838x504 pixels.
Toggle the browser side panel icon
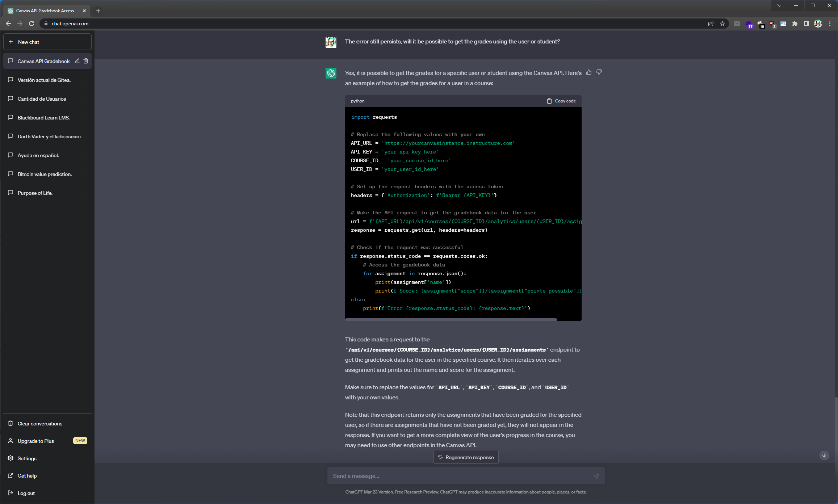(x=806, y=24)
